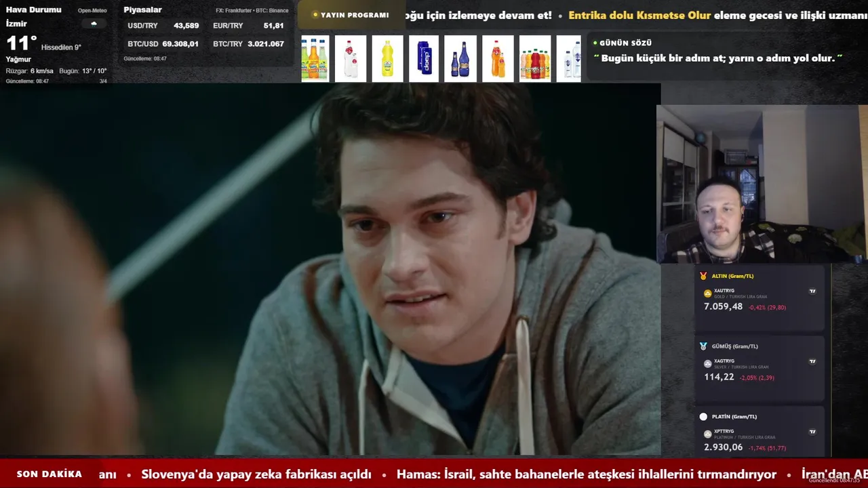This screenshot has width=868, height=488.
Task: Click the İzmir city name
Action: [x=16, y=24]
